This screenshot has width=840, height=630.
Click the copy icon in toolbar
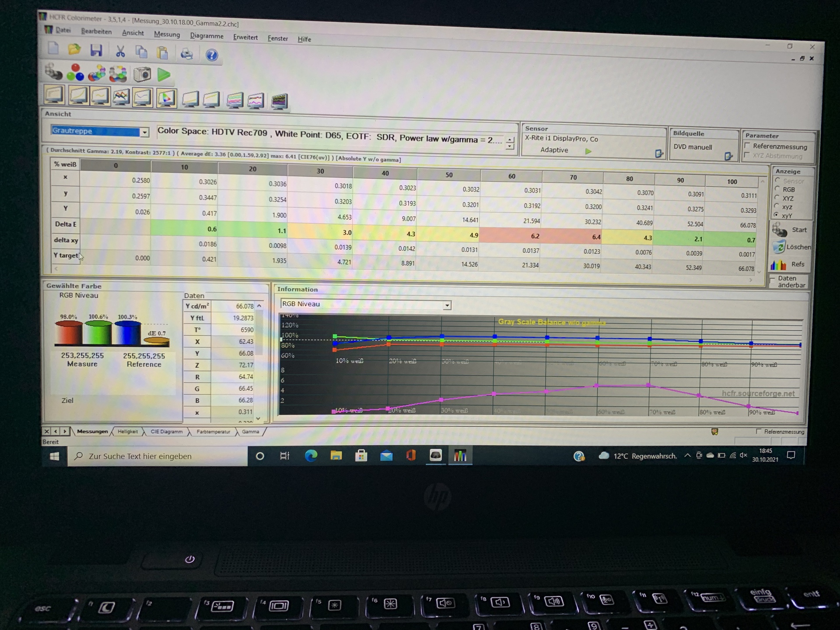141,52
